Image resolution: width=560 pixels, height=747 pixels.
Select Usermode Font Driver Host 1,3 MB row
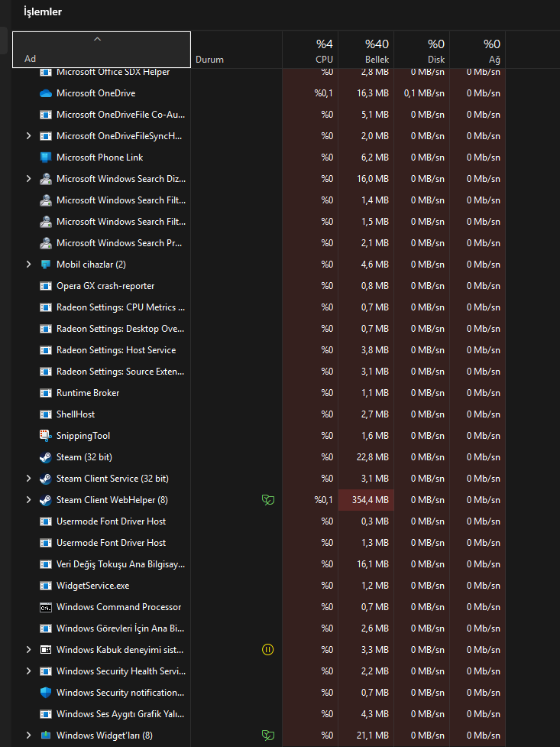(258, 543)
